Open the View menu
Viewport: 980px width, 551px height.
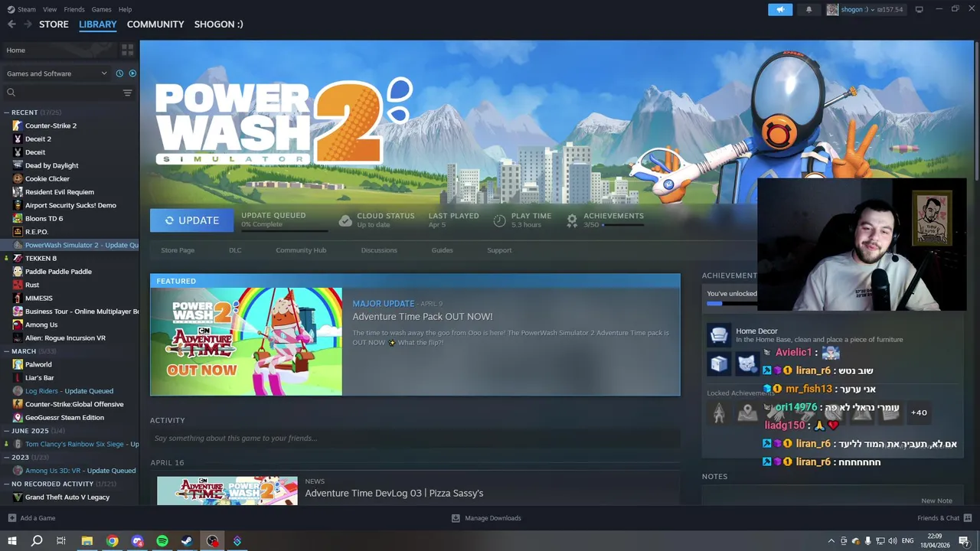coord(50,9)
